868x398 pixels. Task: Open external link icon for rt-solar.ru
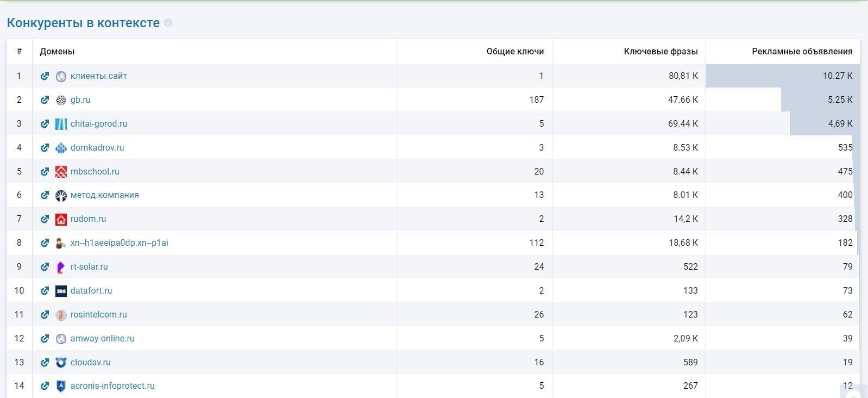45,267
